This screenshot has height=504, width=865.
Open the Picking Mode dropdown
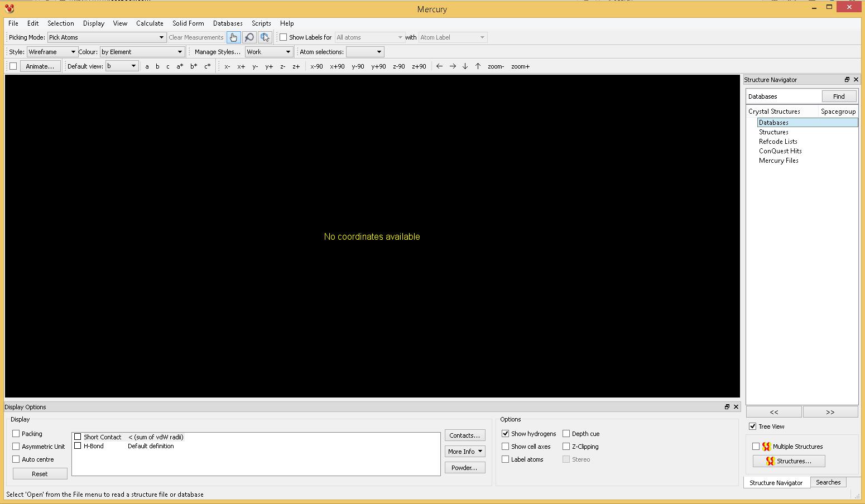[x=107, y=37]
